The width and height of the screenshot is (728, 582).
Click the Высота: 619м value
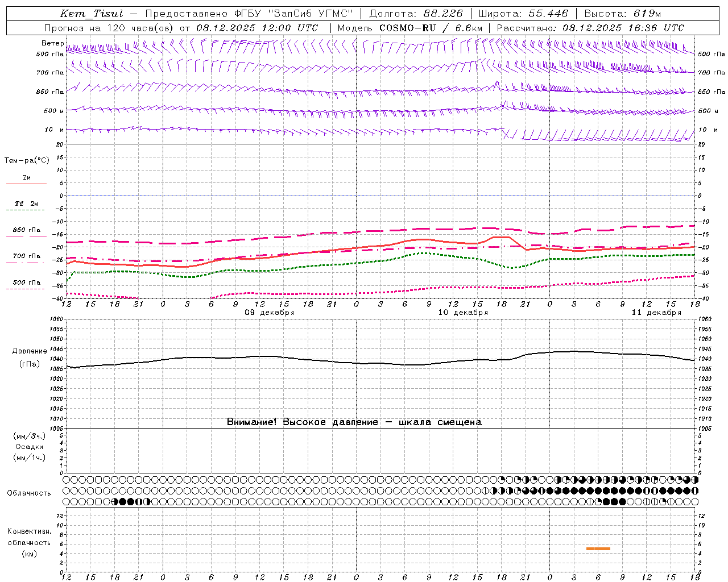(623, 14)
